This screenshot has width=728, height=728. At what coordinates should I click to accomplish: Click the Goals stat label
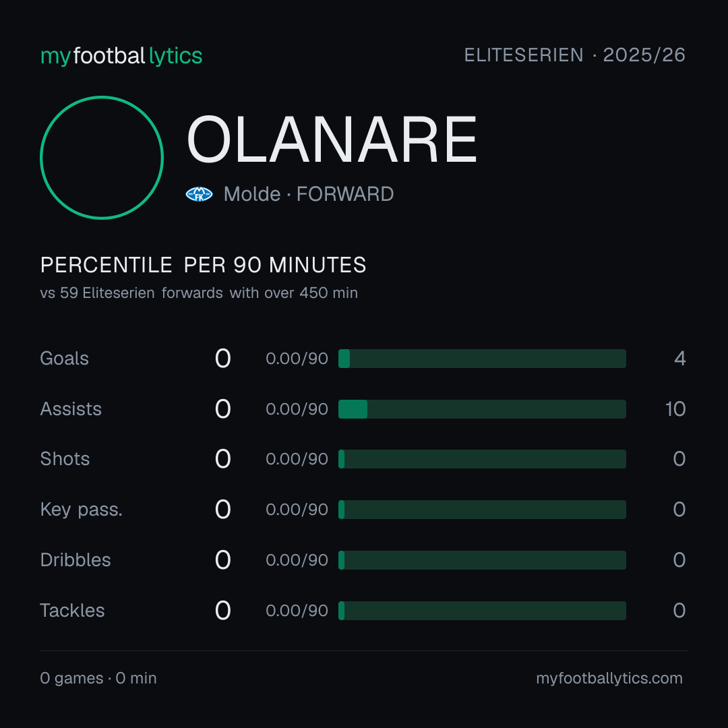[64, 359]
